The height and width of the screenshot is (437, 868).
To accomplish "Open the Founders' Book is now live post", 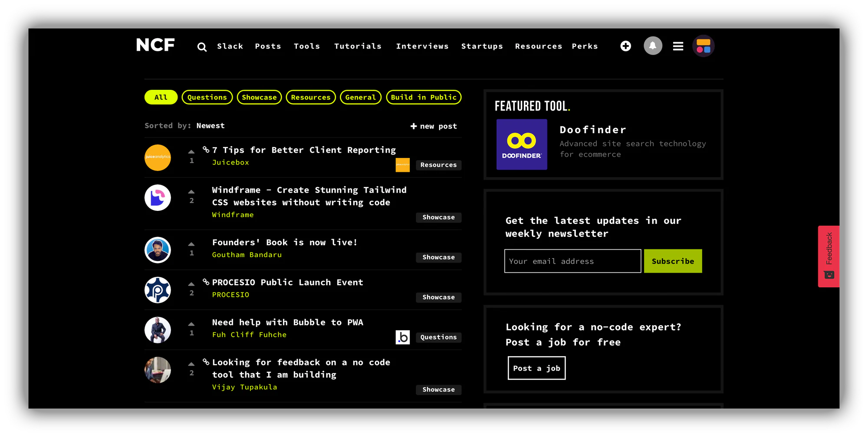I will [285, 242].
